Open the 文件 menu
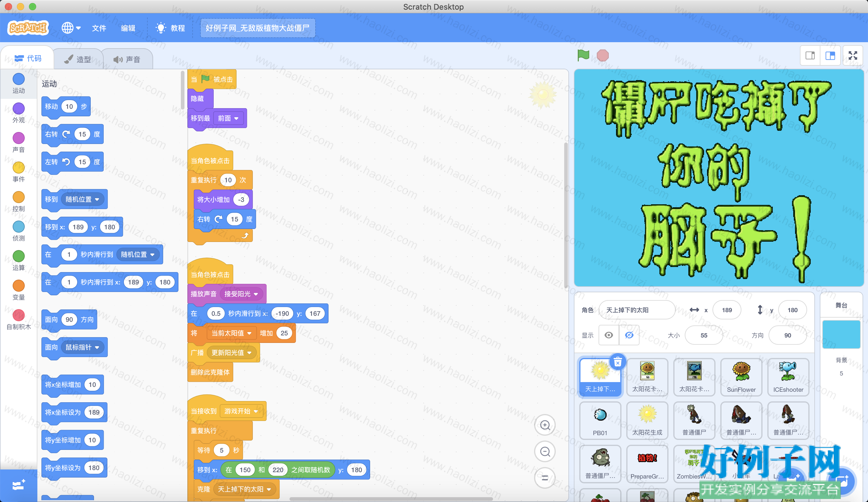The width and height of the screenshot is (868, 502). pyautogui.click(x=99, y=28)
